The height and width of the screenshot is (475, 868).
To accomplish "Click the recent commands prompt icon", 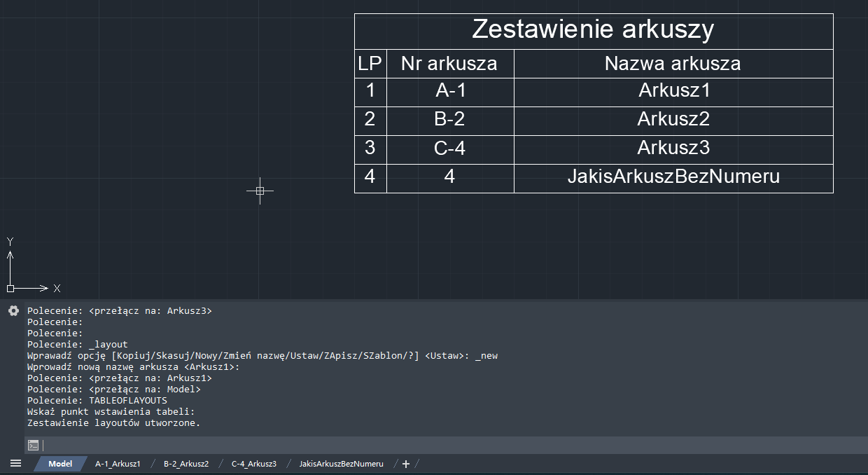I will 33,445.
